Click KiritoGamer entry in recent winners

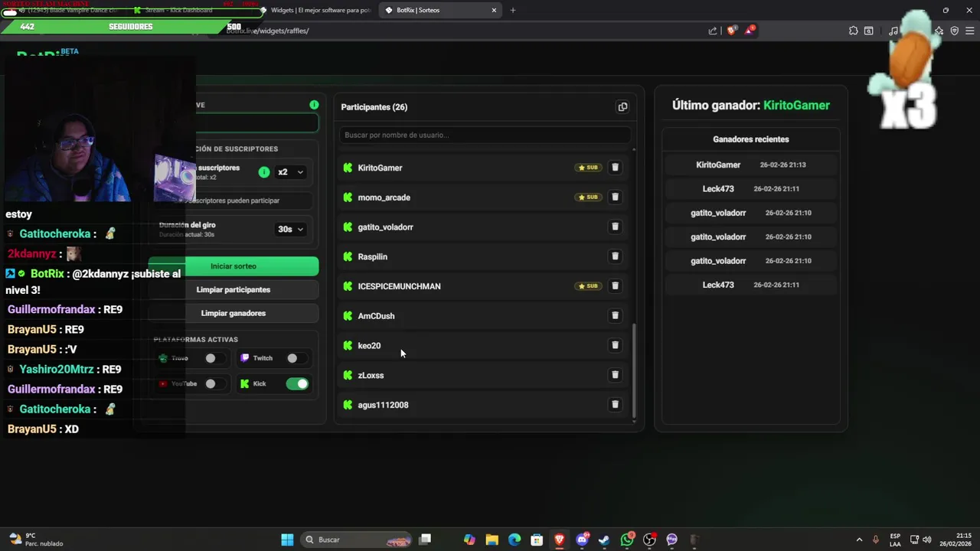[x=718, y=165]
